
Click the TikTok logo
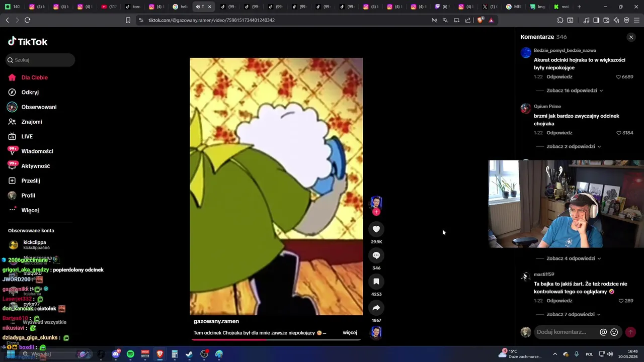[x=28, y=42]
